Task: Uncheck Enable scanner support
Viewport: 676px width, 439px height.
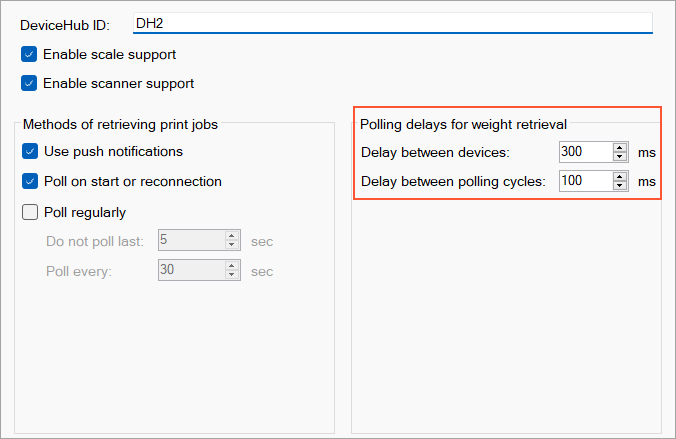Action: pos(29,83)
